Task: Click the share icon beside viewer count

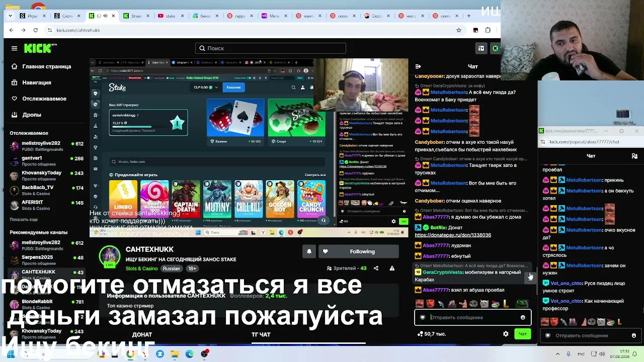Action: [x=376, y=268]
